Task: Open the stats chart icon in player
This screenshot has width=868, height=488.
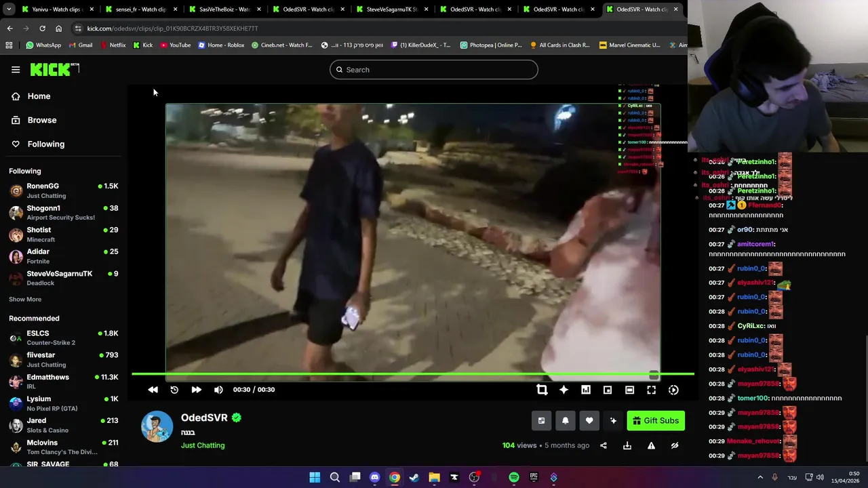Action: tap(586, 390)
